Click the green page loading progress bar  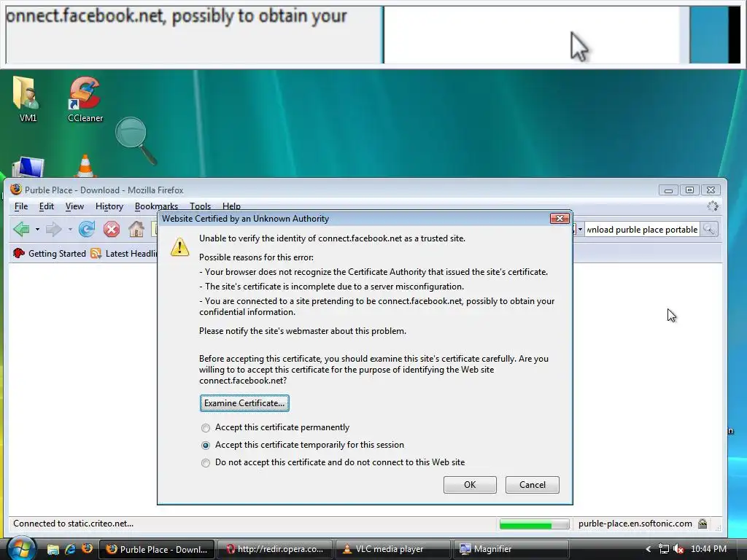pos(534,524)
